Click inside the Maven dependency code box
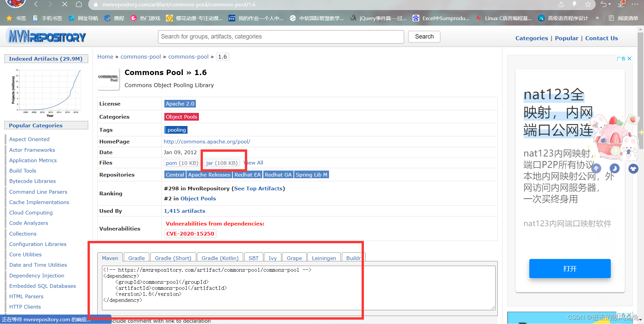The height and width of the screenshot is (324, 644). tap(299, 288)
